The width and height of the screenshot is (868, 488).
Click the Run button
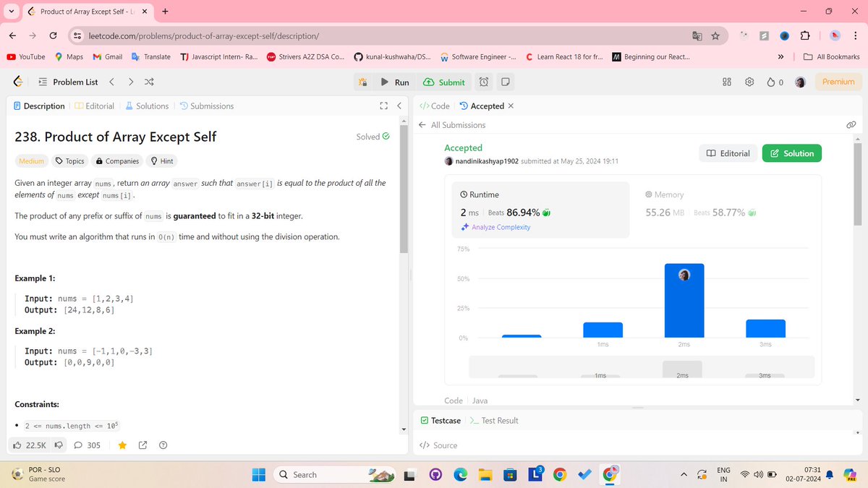[x=396, y=82]
